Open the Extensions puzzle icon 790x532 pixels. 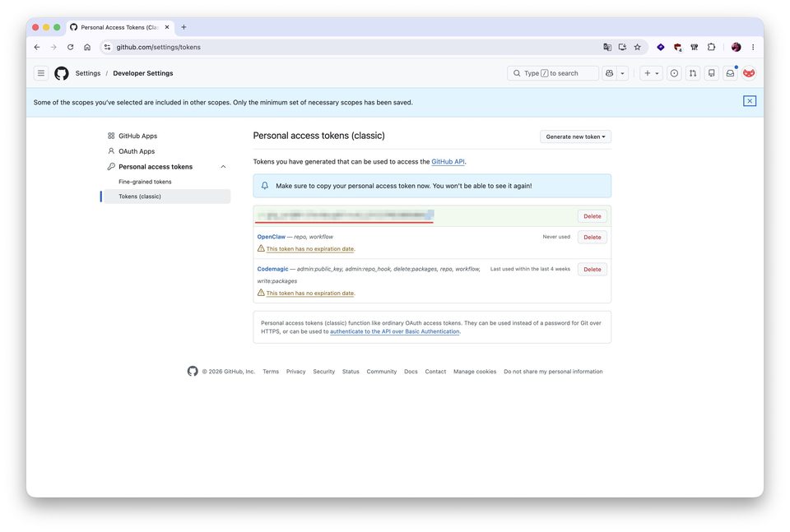point(711,47)
